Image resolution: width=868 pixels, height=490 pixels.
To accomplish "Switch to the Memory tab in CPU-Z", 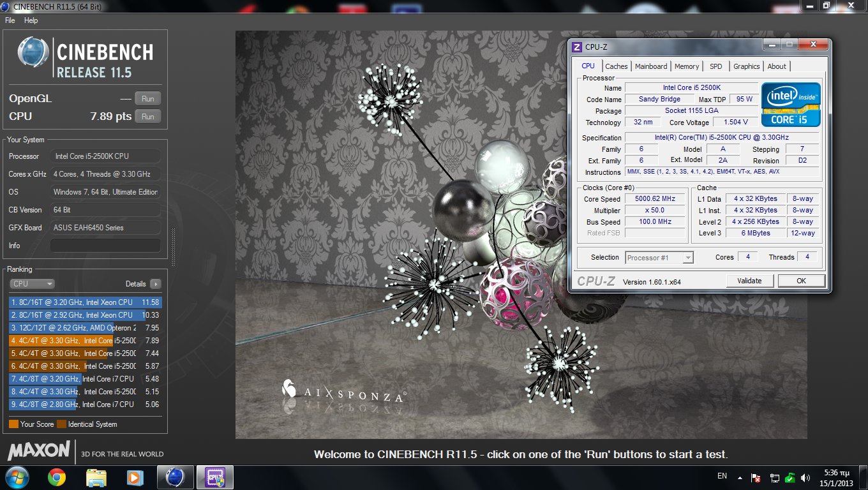I will [x=687, y=66].
